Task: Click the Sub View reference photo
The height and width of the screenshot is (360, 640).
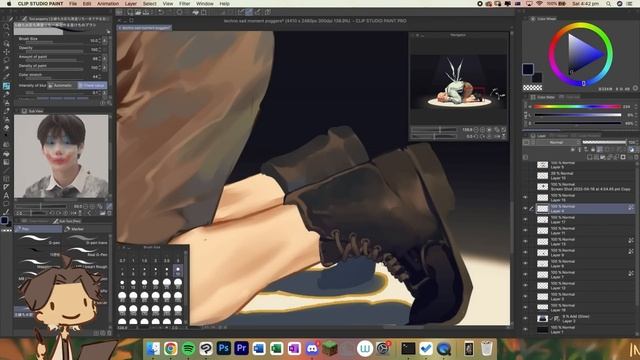Action: [61, 156]
